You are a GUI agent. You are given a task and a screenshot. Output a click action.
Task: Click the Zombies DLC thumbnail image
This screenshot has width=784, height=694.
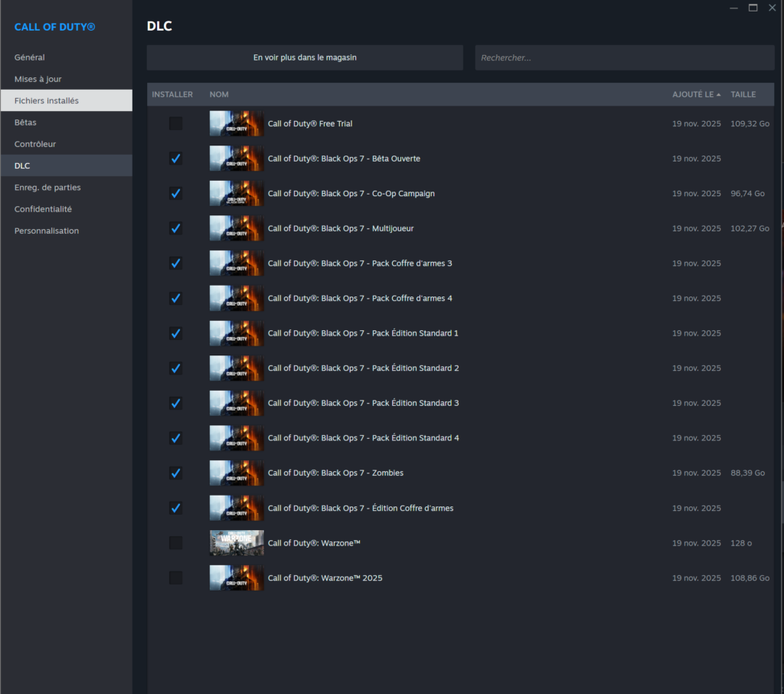click(237, 473)
